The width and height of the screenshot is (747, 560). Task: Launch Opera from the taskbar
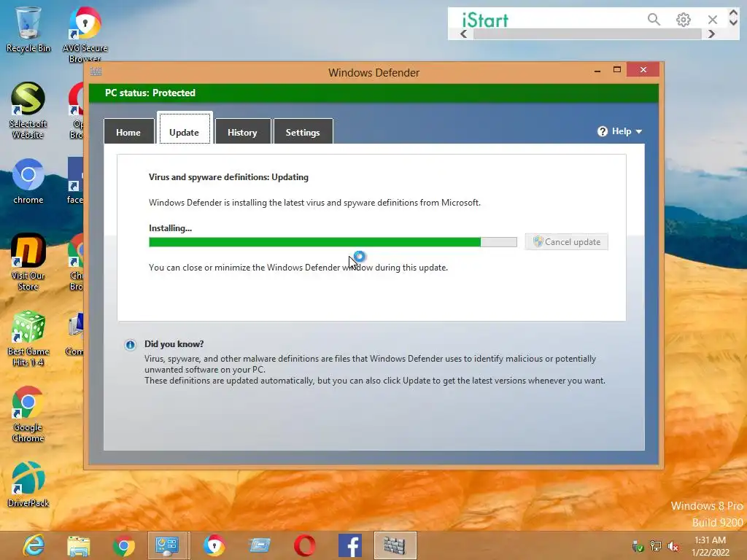tap(305, 545)
